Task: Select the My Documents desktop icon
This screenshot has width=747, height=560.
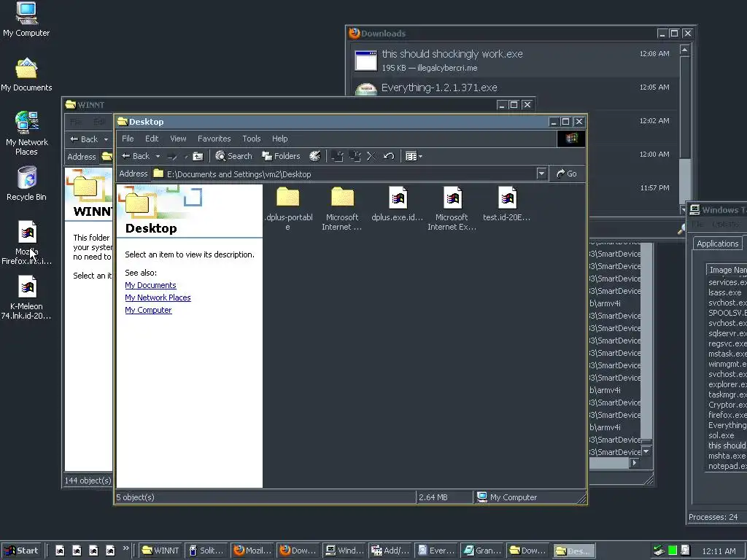Action: [26, 74]
